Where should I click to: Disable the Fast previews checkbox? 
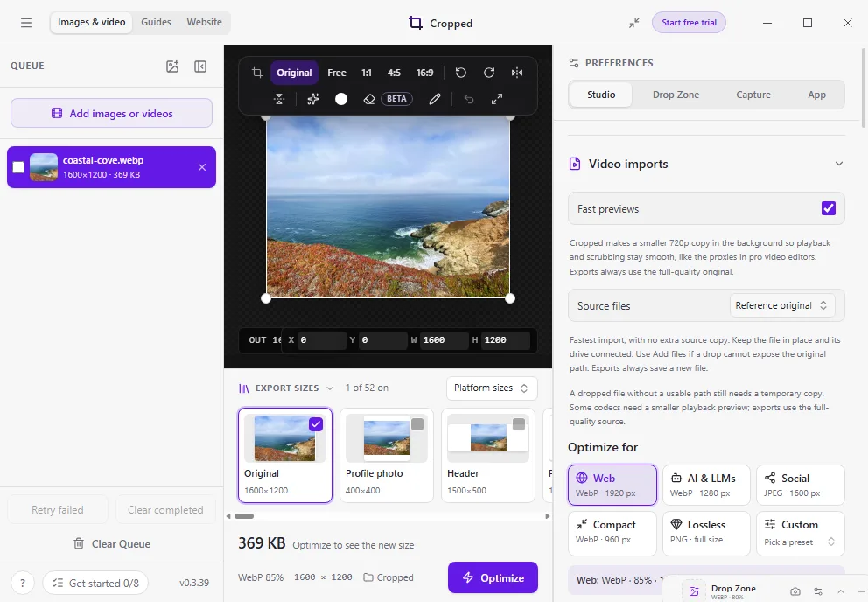click(x=828, y=208)
